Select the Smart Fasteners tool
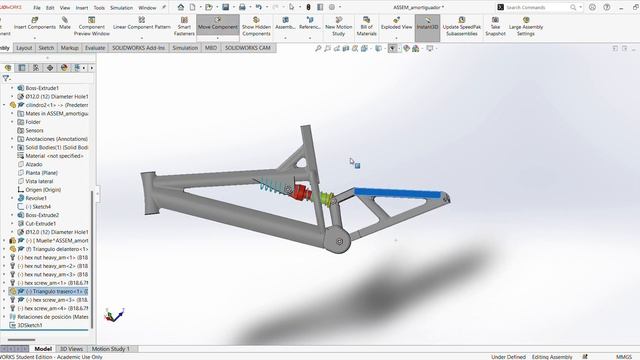This screenshot has width=640, height=360. pyautogui.click(x=184, y=27)
